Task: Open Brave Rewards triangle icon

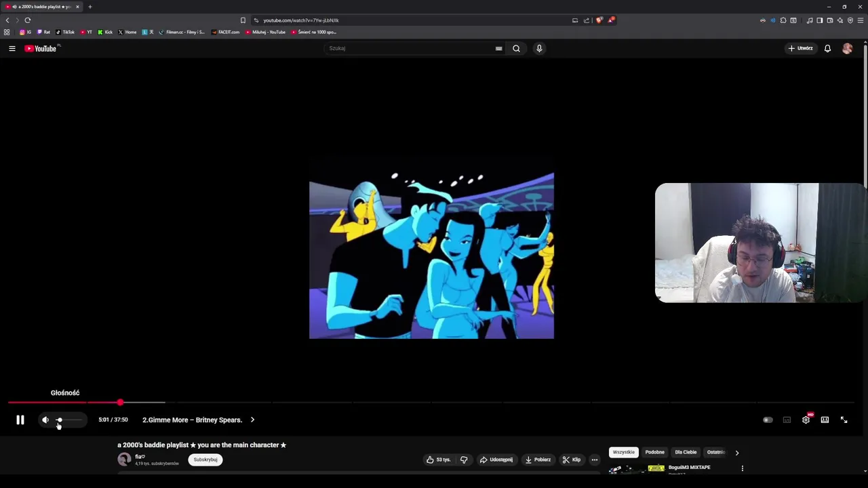Action: (611, 20)
